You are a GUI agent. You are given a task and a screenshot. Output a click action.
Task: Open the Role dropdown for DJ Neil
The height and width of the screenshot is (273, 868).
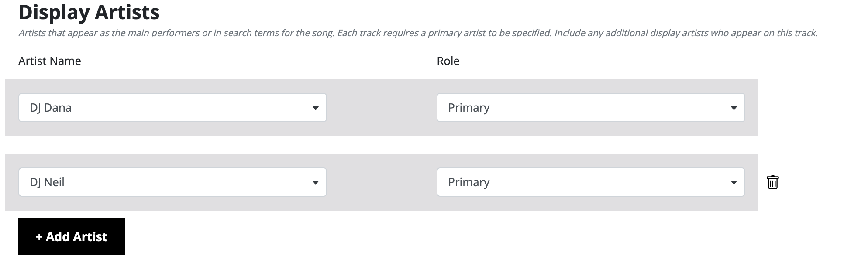[x=591, y=182]
